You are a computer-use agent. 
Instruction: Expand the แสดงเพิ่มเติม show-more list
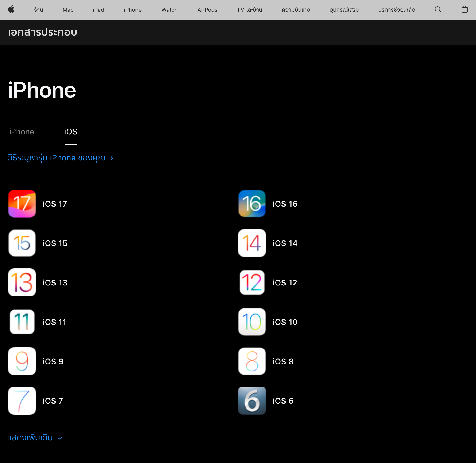(x=35, y=438)
